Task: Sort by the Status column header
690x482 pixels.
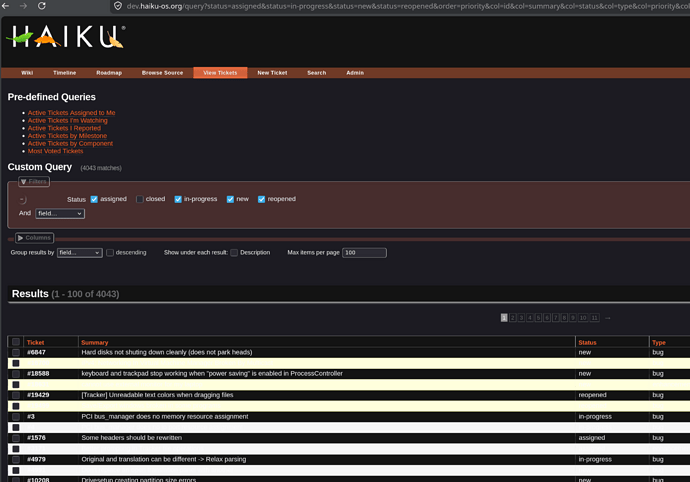Action: point(587,342)
